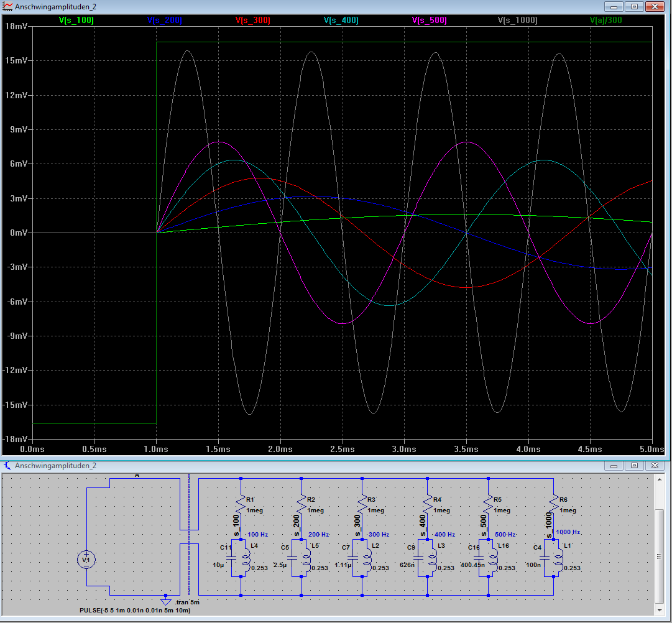The height and width of the screenshot is (623, 672).
Task: Click the V(s_100) trace label
Action: [76, 21]
